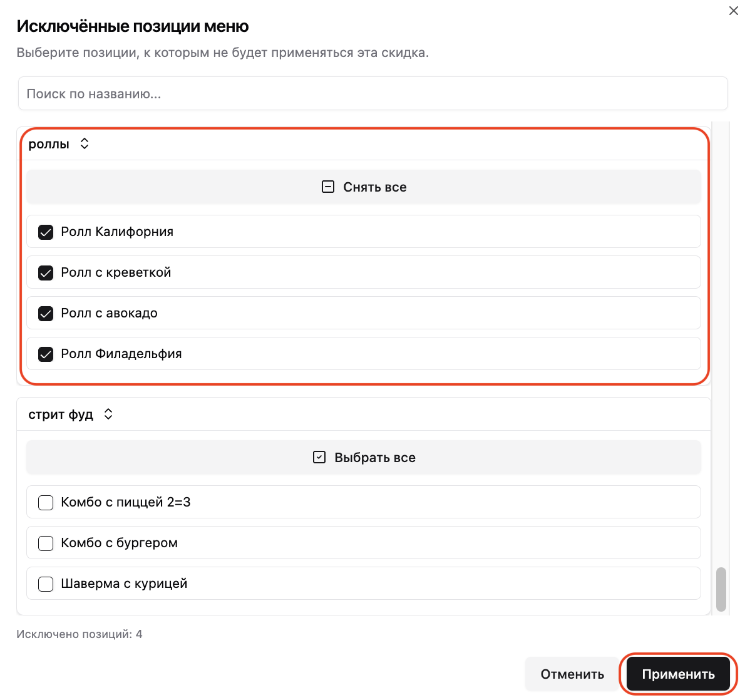745x700 pixels.
Task: Click the chevron icon next to стрит фуд
Action: [x=108, y=414]
